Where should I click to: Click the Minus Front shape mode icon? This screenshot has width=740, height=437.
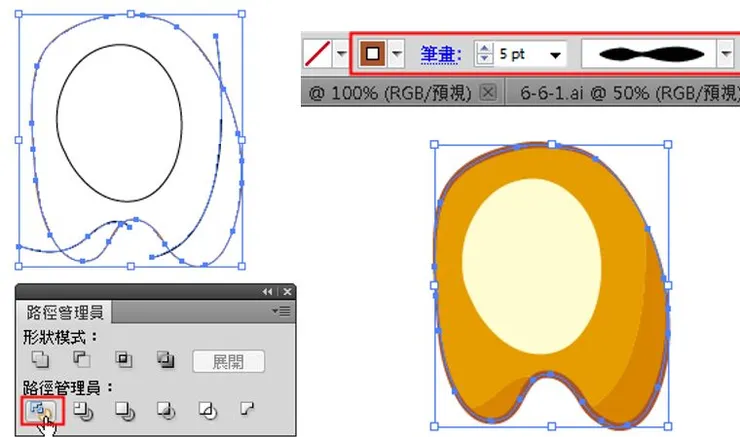pos(82,360)
